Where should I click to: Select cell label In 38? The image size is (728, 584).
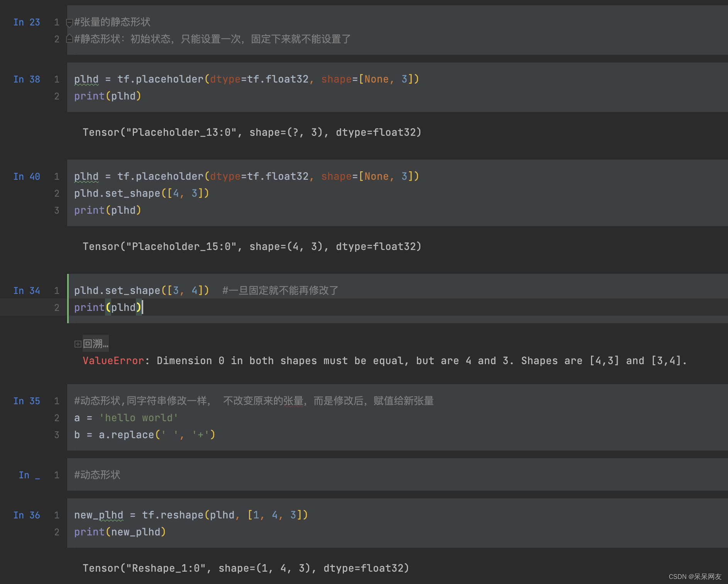[27, 79]
